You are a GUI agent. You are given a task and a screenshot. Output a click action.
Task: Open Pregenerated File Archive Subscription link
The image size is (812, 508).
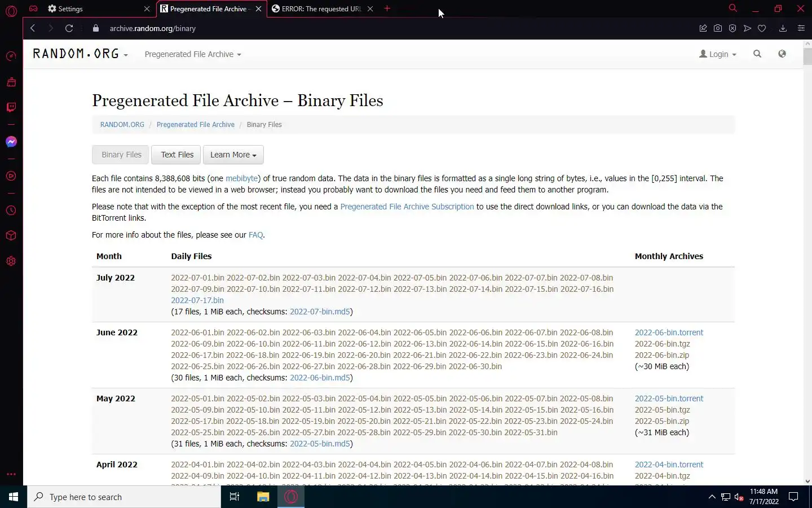coord(407,207)
